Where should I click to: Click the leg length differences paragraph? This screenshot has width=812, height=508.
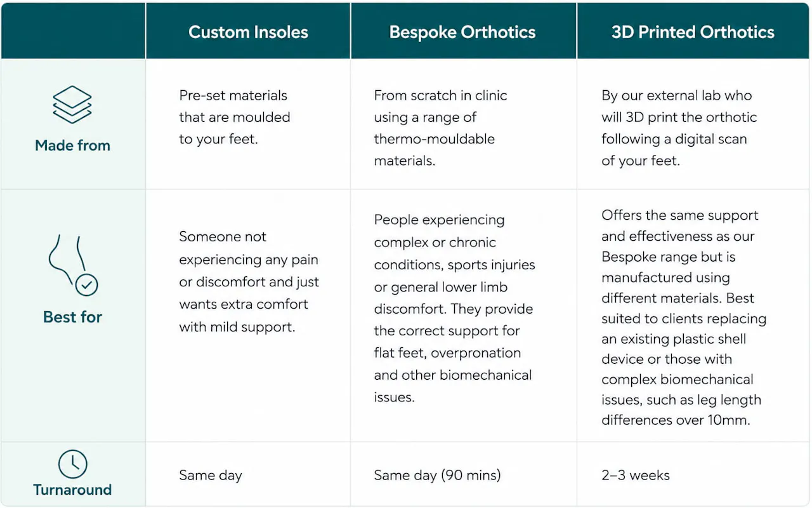pos(684,317)
